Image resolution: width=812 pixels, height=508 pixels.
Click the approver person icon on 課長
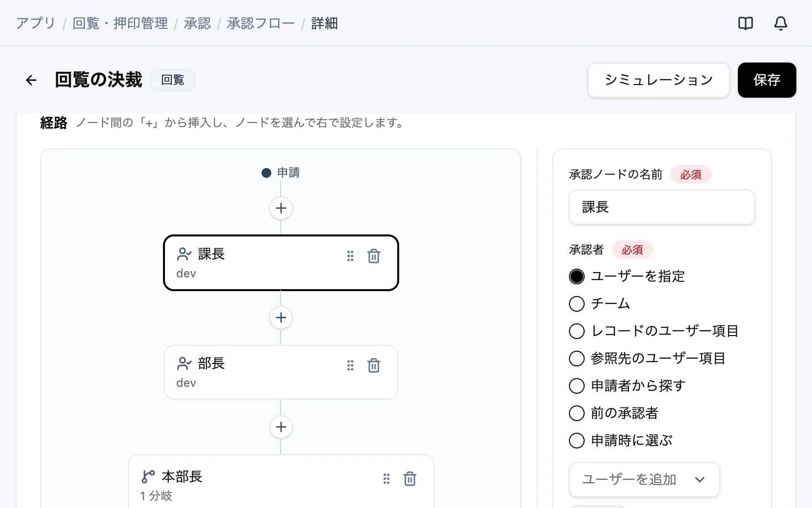(x=184, y=254)
